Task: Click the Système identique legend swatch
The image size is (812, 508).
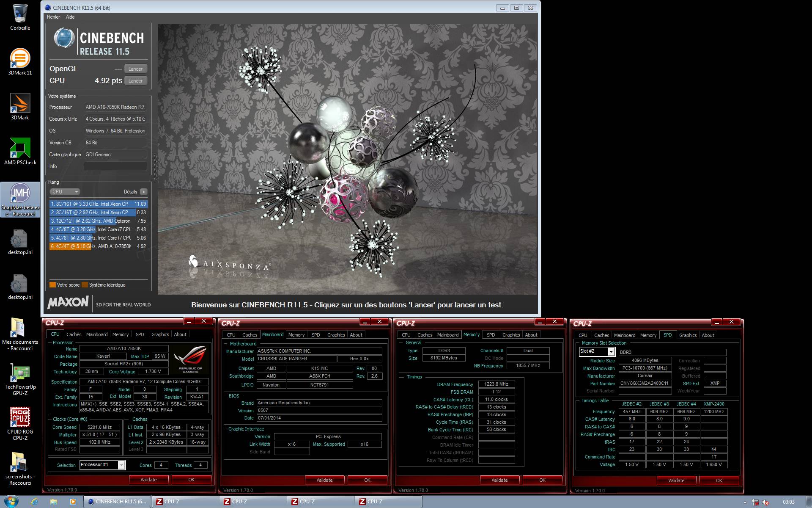Action: point(85,285)
